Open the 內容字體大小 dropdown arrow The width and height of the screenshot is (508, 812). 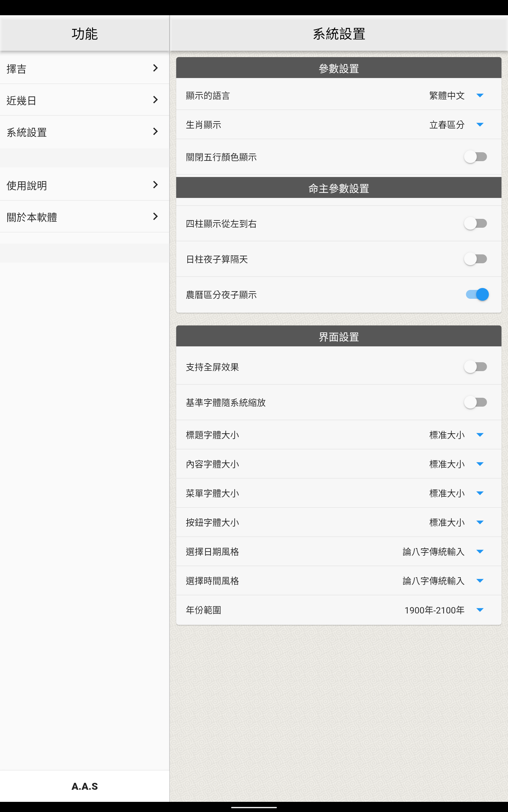pyautogui.click(x=480, y=464)
